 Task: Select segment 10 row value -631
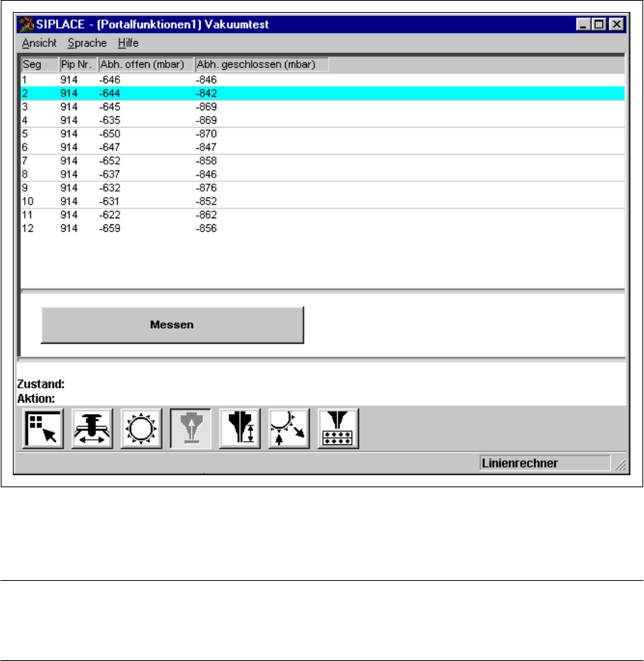click(323, 201)
